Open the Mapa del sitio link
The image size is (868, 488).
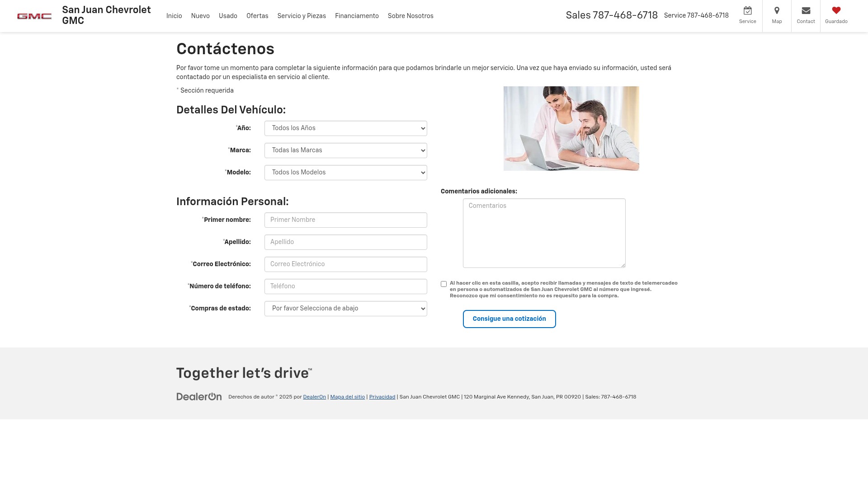347,397
